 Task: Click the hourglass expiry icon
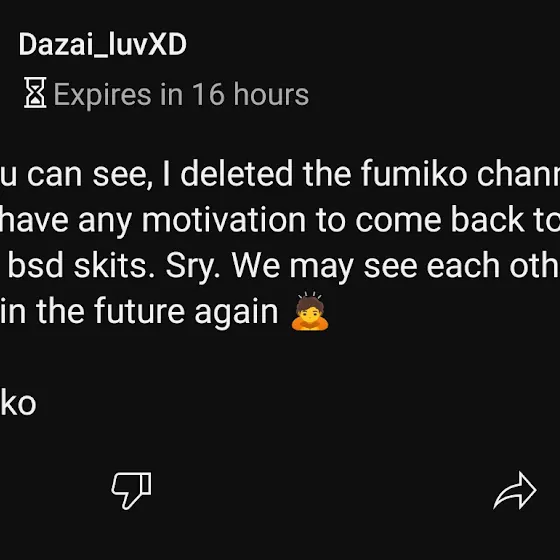point(35,92)
